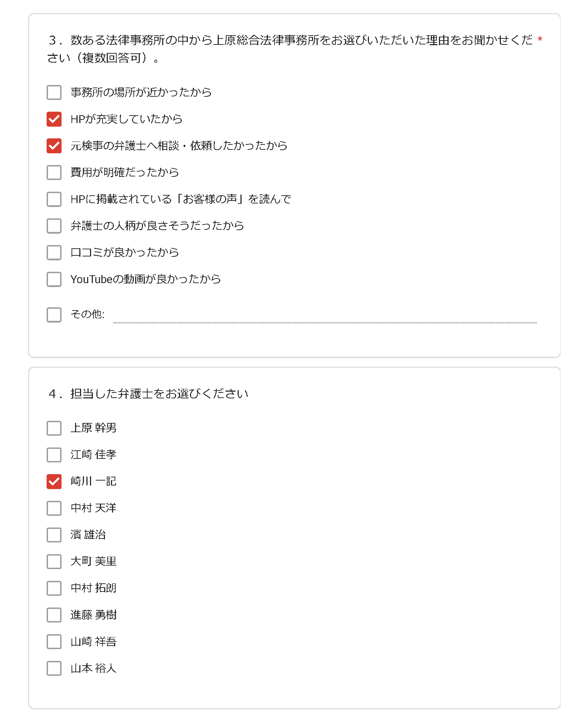Tick the 中村 天洋 checkbox
Image resolution: width=588 pixels, height=721 pixels.
tap(54, 508)
